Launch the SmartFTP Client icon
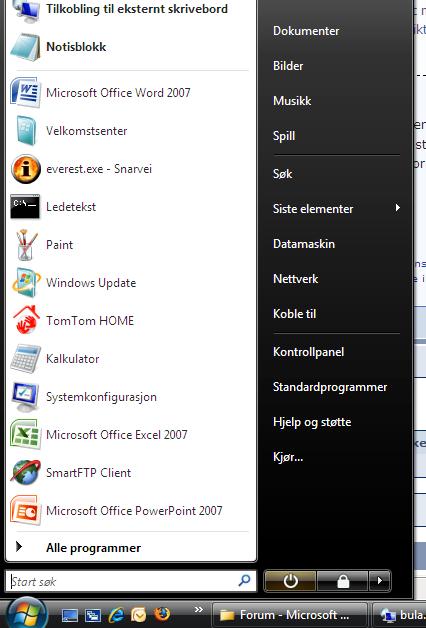Screen dimensions: 426x628 tap(25, 473)
